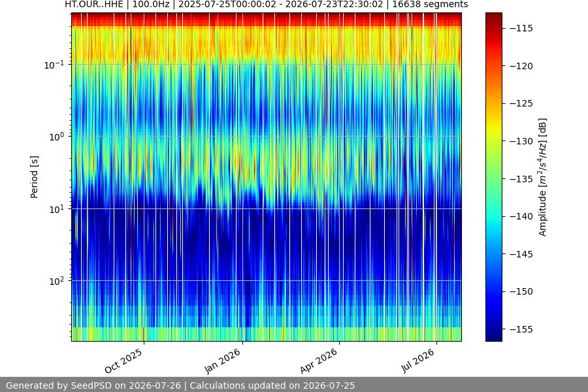Viewport: 588px width, 392px height.
Task: Click the -140 colorbar tick label
Action: tap(521, 216)
